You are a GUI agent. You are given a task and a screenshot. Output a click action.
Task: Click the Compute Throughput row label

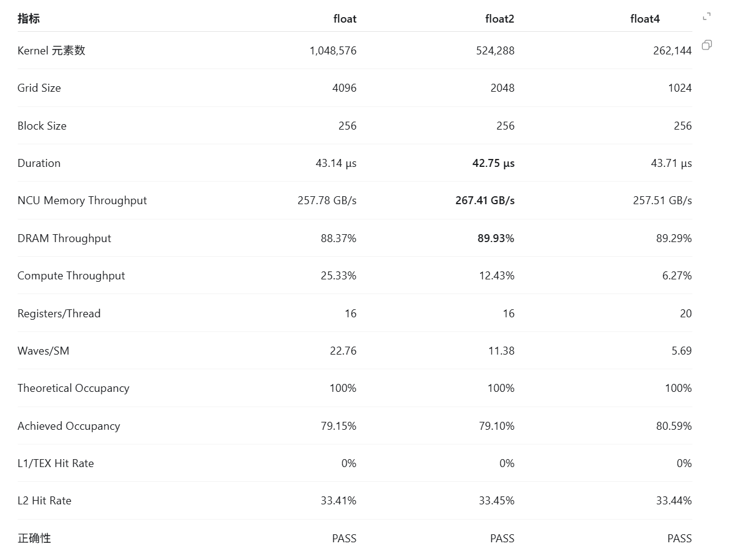pos(71,276)
